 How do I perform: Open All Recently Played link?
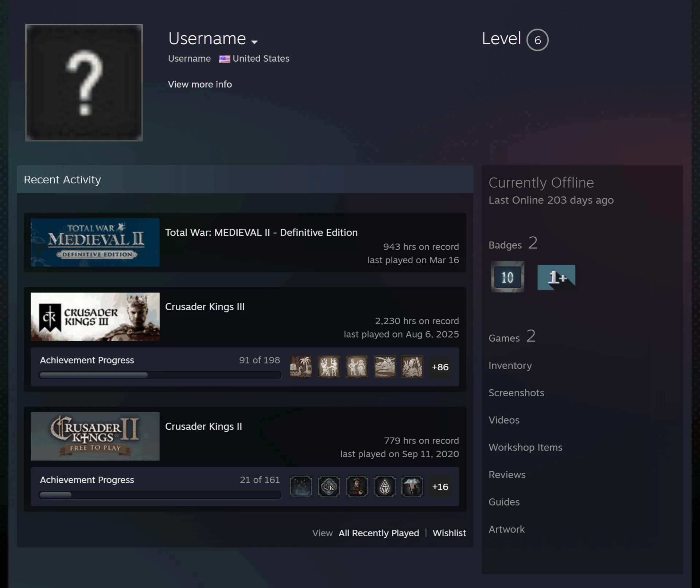click(379, 533)
